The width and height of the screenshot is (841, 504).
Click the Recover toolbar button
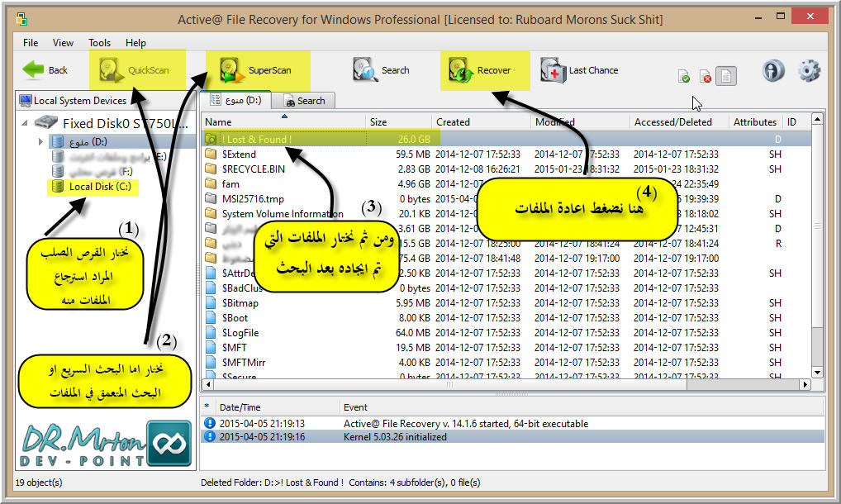point(479,70)
